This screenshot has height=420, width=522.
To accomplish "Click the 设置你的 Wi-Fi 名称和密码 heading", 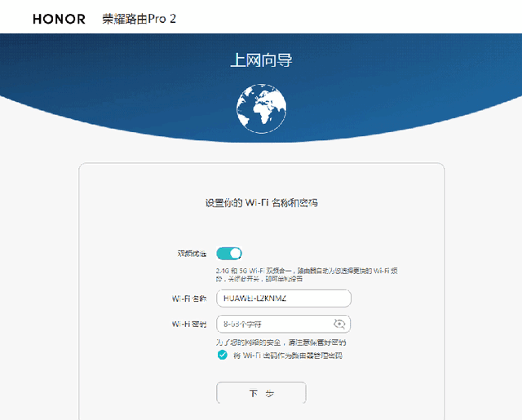I will 261,203.
